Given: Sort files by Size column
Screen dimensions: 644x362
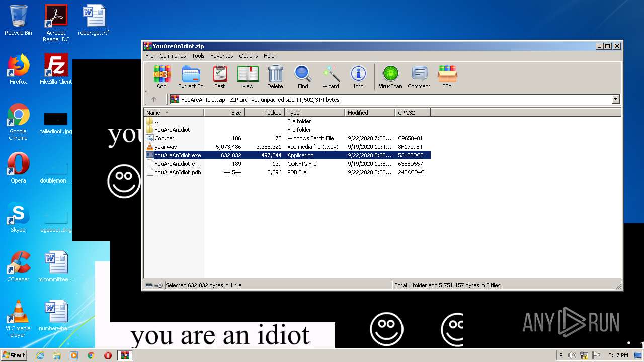Looking at the screenshot, I should point(224,113).
